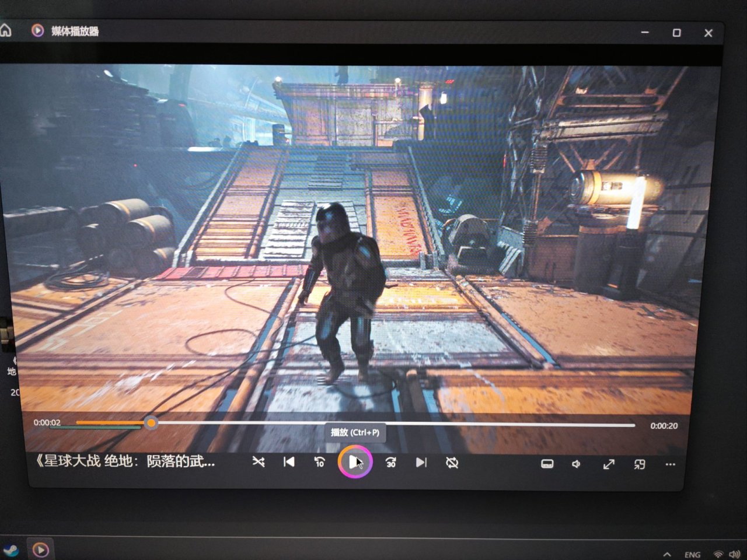Click the seek slider thumb
747x560 pixels.
(x=151, y=422)
